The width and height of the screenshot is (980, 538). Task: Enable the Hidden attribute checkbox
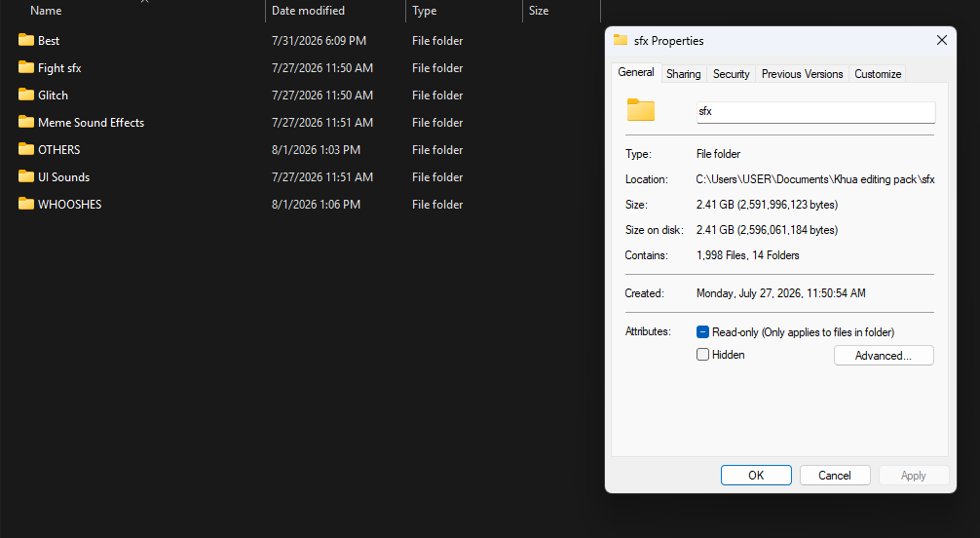click(702, 355)
